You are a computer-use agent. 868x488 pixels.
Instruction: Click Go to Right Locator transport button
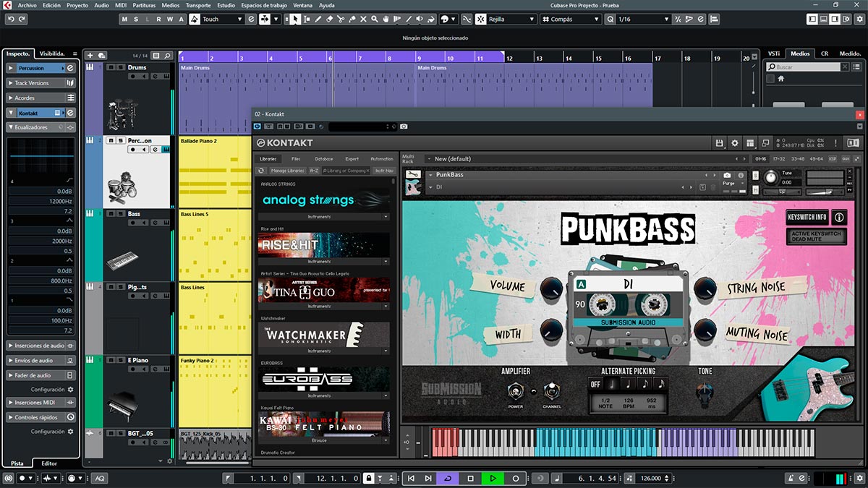click(x=428, y=478)
